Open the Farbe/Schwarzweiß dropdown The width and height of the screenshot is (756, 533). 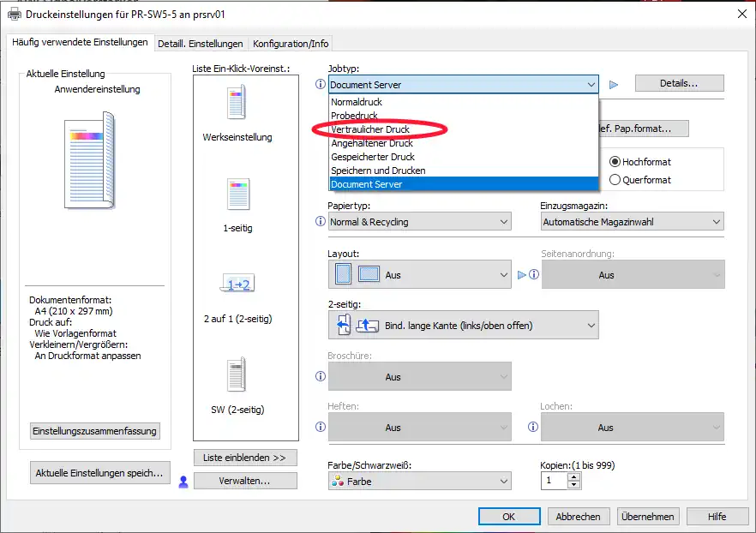pos(419,482)
